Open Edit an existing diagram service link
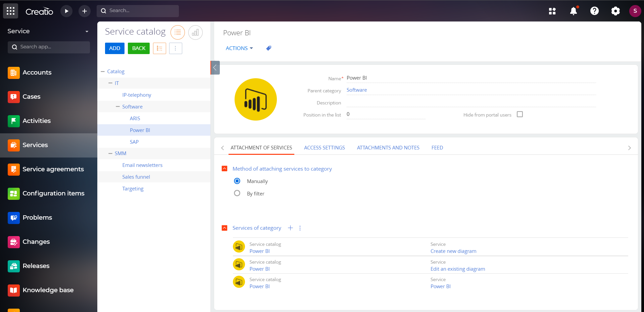 click(457, 269)
